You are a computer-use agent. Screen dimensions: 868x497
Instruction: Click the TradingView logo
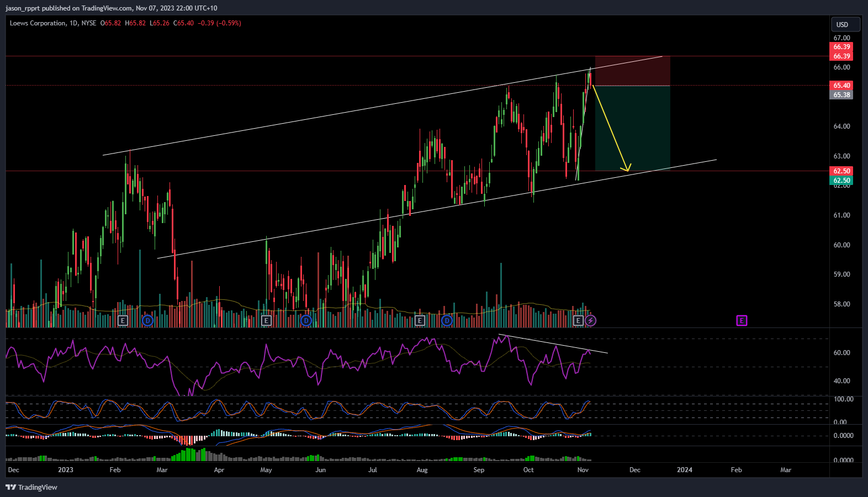[31, 487]
